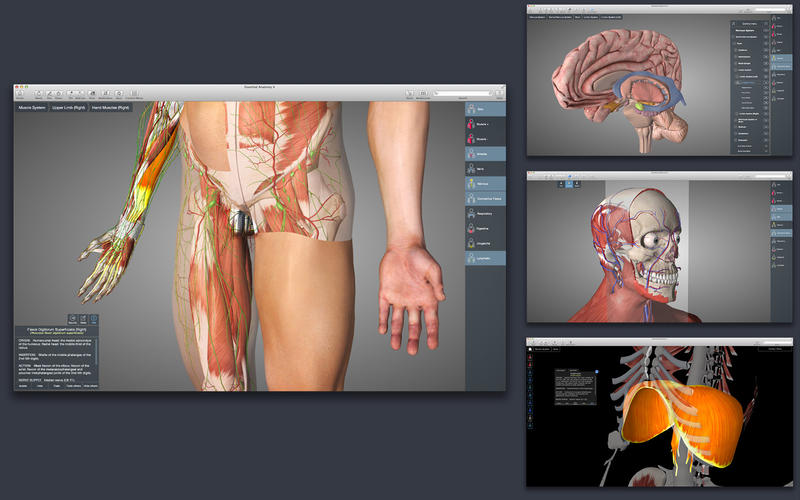800x500 pixels.
Task: Remove a muscle layer with Muscle -
Action: coord(485,139)
